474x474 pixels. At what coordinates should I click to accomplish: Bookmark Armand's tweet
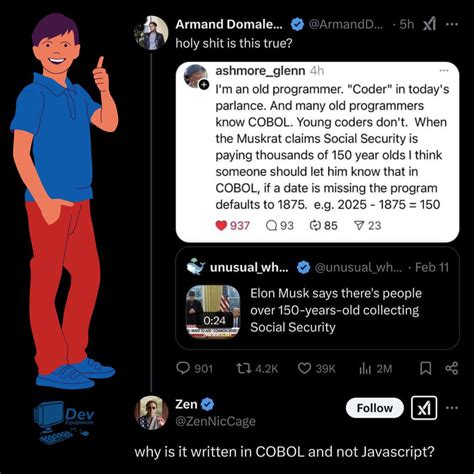[x=426, y=368]
